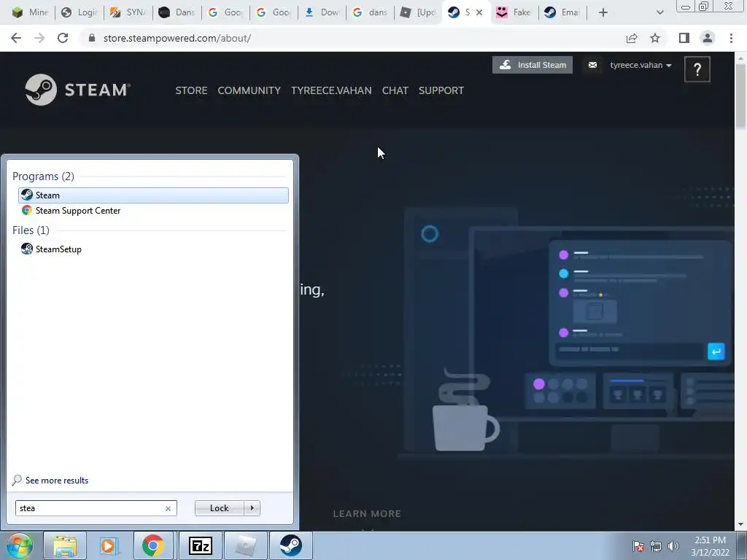747x560 pixels.
Task: Expand tab search chevron
Action: pos(659,12)
